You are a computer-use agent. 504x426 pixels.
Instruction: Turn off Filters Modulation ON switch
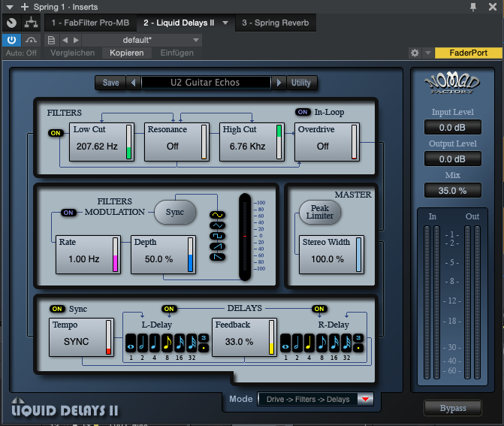pos(68,213)
